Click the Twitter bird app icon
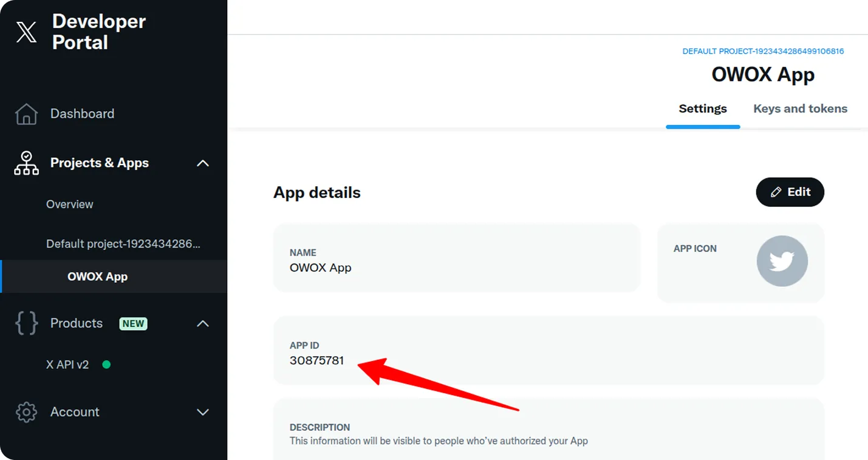This screenshot has height=460, width=868. tap(782, 261)
